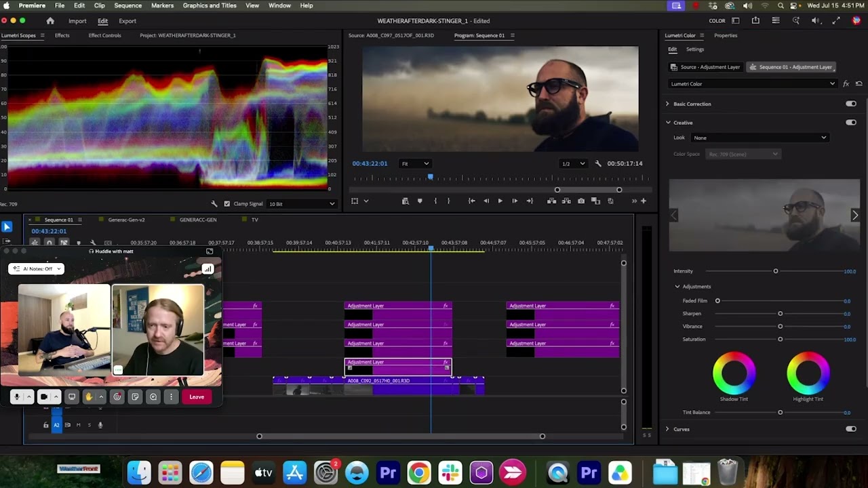Open the Fit zoom level dropdown
The image size is (868, 488).
(x=414, y=163)
